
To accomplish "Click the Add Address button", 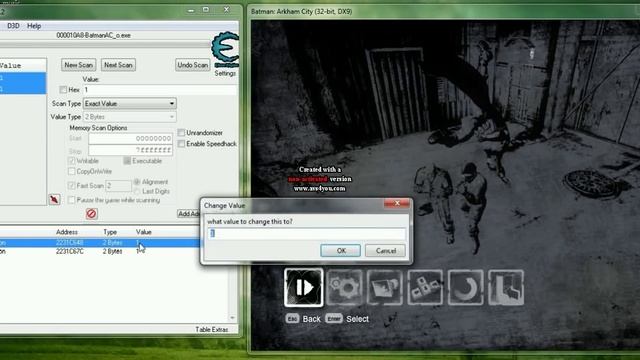I will [189, 213].
